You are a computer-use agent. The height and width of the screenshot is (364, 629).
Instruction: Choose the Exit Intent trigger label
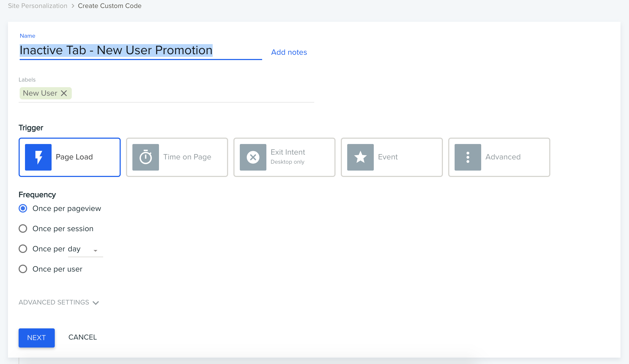288,152
